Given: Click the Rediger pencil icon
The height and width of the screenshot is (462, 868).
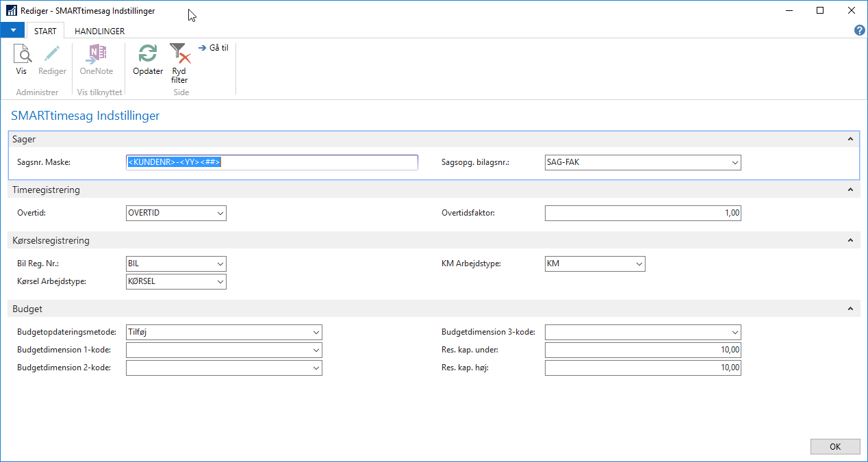Looking at the screenshot, I should 52,54.
